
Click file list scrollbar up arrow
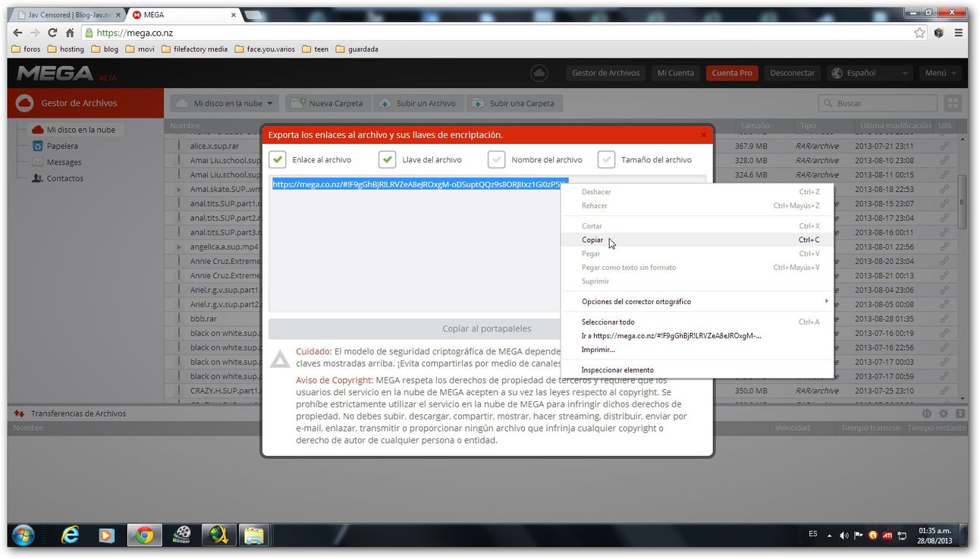point(963,139)
